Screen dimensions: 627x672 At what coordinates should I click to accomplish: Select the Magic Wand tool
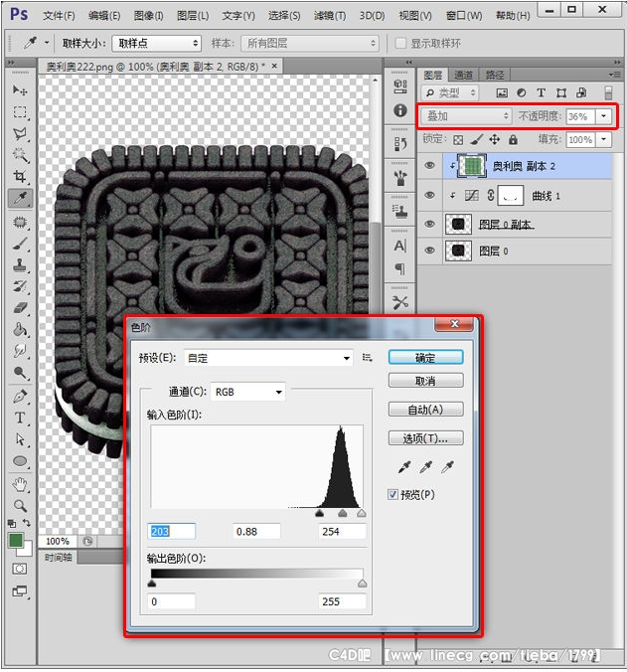[20, 155]
